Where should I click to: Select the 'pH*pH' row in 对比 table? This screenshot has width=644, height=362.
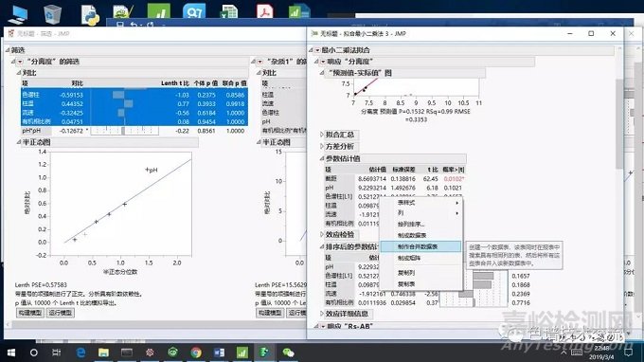coord(134,131)
